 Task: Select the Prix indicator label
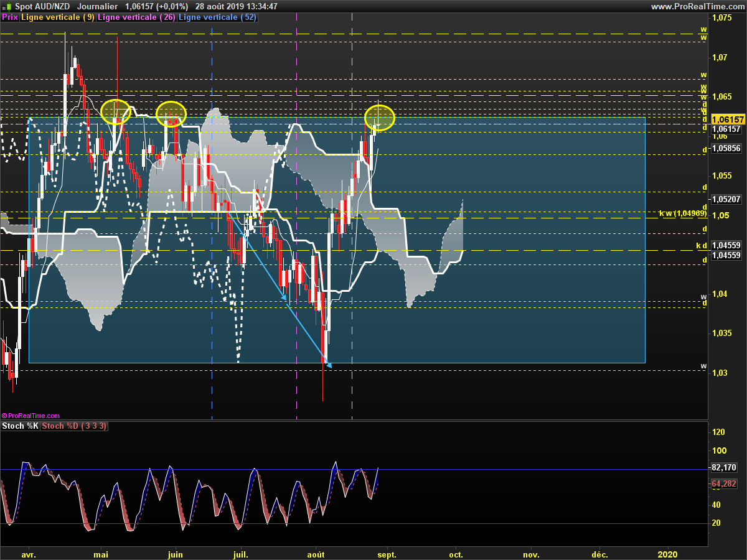tap(10, 17)
